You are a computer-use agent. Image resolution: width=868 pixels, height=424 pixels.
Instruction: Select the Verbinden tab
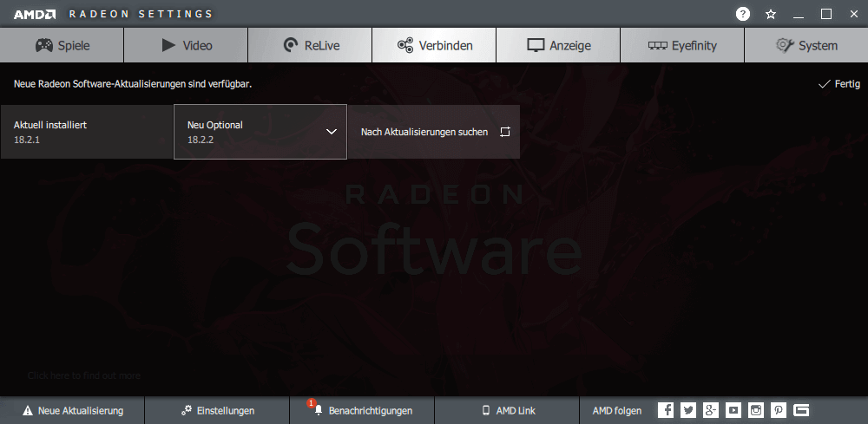pyautogui.click(x=434, y=45)
